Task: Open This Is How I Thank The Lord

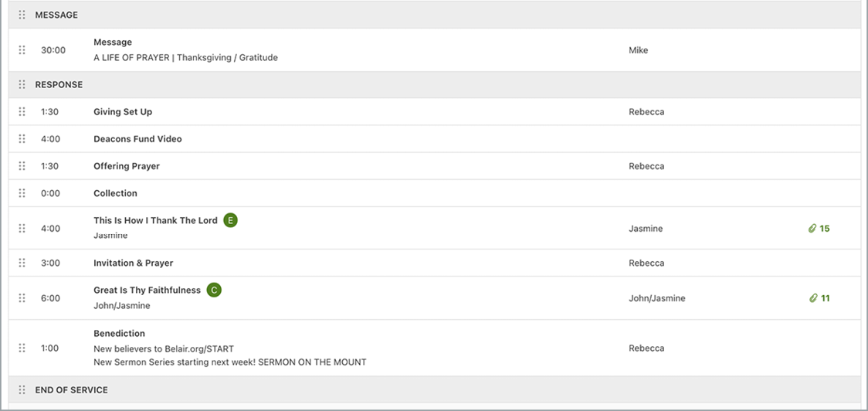Action: click(x=155, y=220)
